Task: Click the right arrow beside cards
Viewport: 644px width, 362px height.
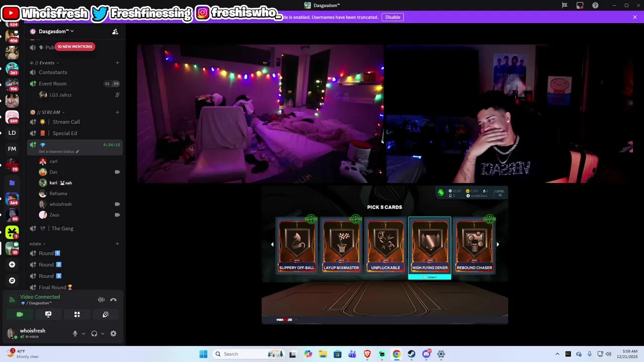Action: 498,244
